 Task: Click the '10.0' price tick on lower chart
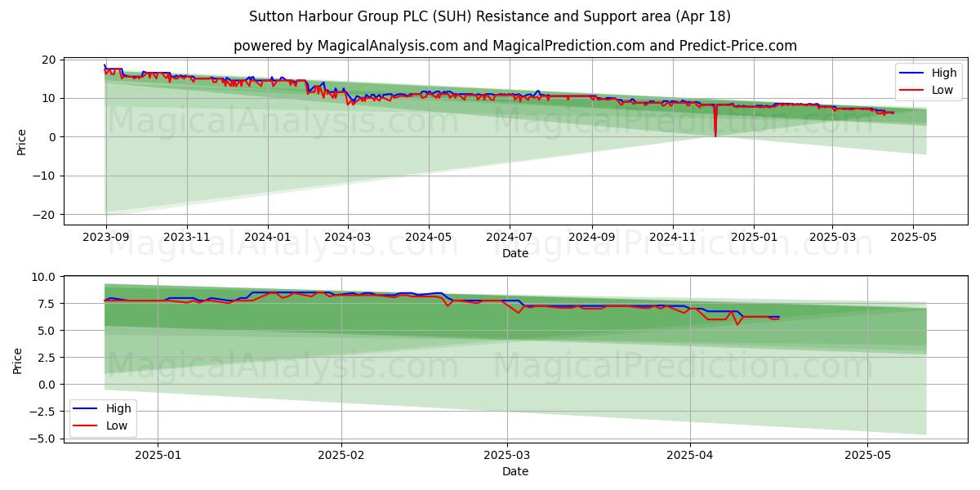(43, 277)
